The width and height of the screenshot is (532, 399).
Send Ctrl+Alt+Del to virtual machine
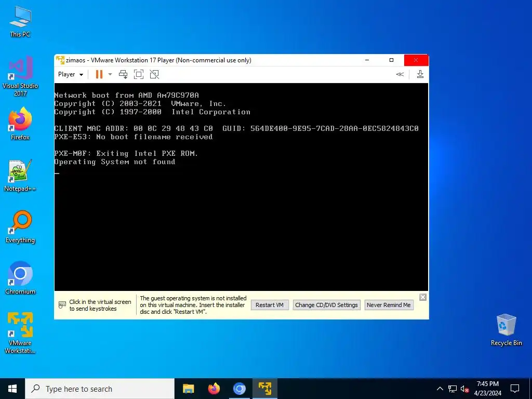(x=123, y=74)
